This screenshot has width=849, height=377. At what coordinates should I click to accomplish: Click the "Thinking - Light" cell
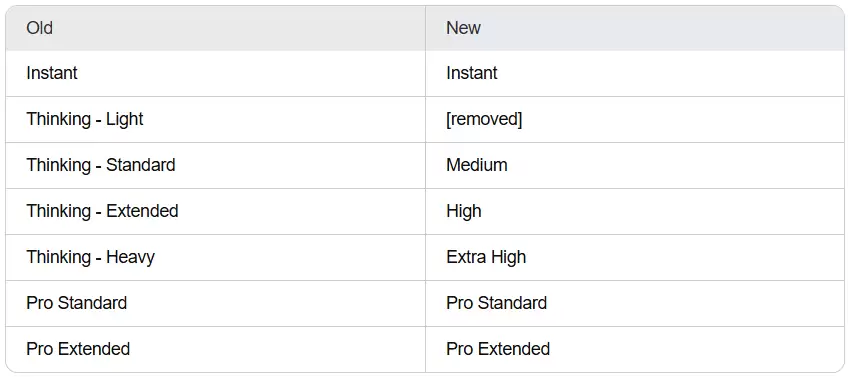215,120
